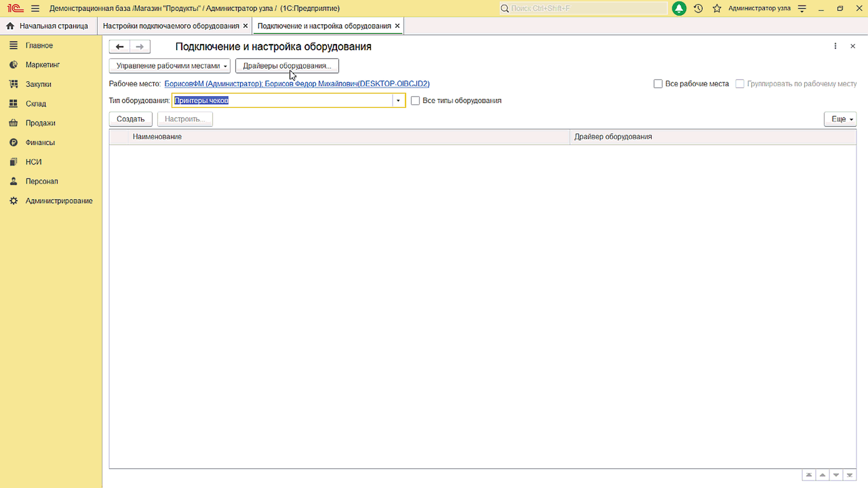The image size is (868, 488).
Task: Open the main hamburger menu in the title bar
Action: tap(35, 8)
